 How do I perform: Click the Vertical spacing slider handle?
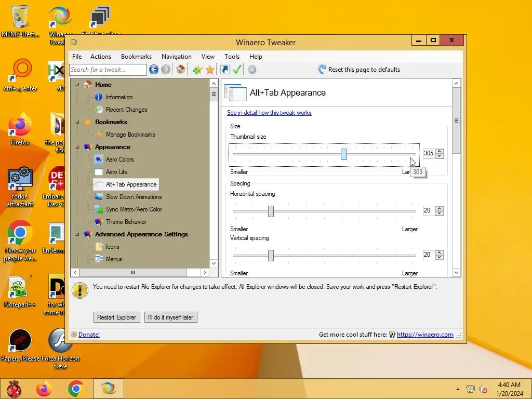point(271,256)
